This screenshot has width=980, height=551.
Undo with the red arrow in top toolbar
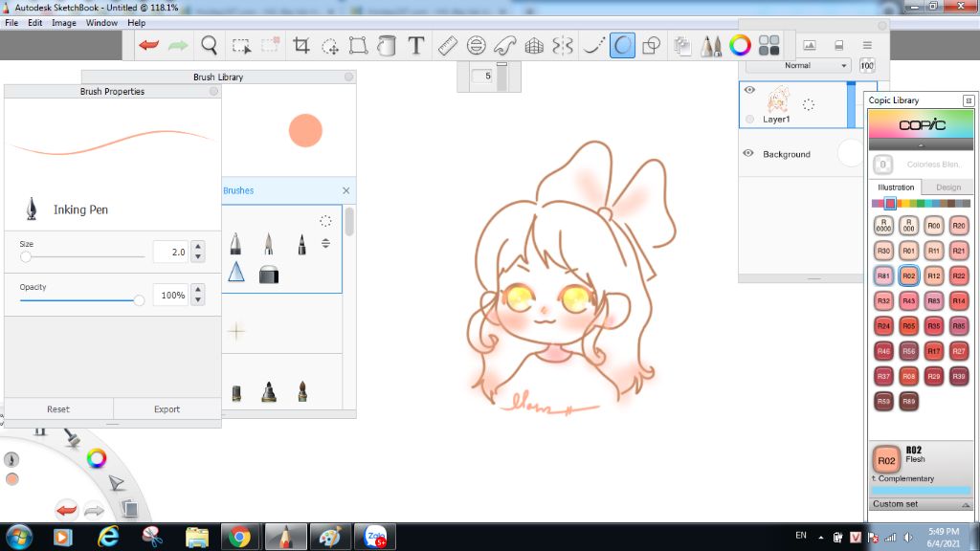148,45
